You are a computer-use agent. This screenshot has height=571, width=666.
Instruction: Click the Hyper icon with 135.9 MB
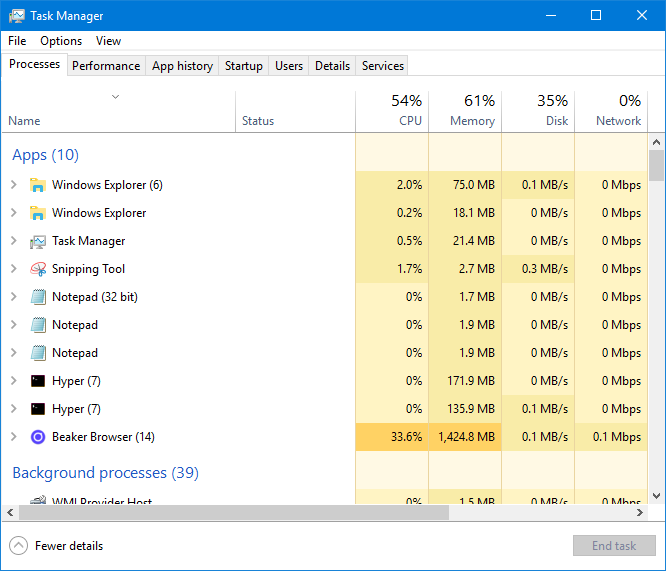38,409
